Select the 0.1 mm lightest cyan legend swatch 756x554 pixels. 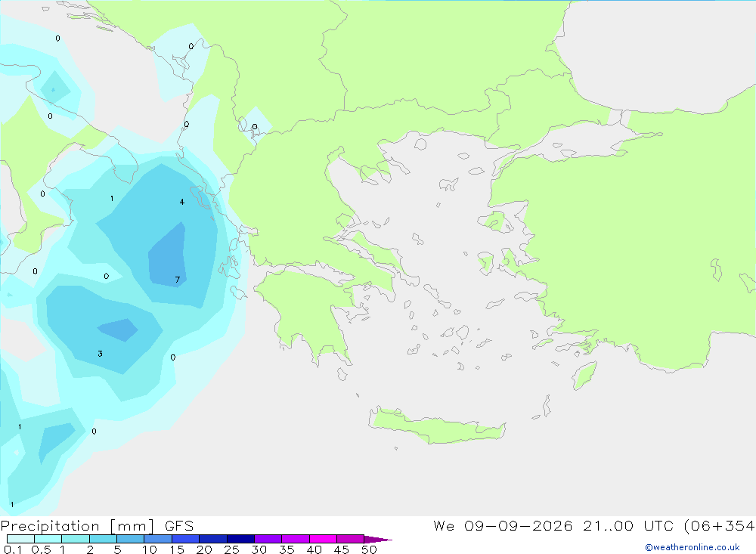(x=20, y=539)
